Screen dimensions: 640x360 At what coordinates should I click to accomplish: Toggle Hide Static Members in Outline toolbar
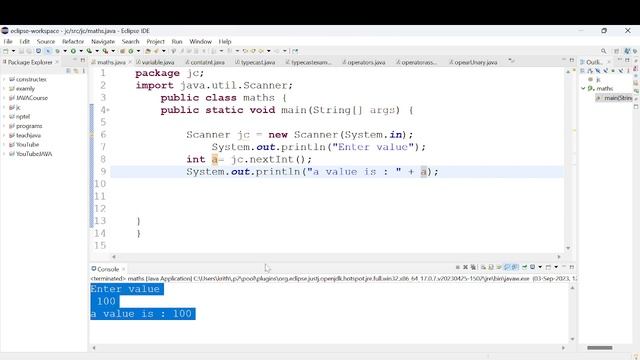click(605, 71)
